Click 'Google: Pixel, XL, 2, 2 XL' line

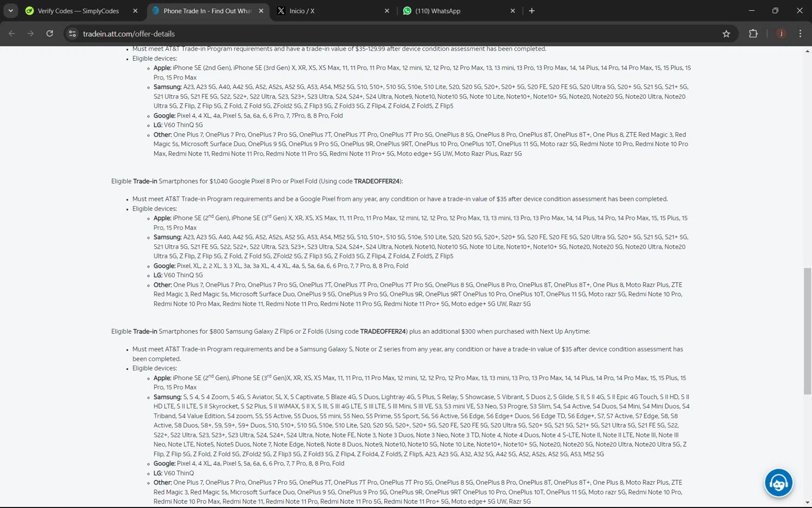tap(280, 266)
